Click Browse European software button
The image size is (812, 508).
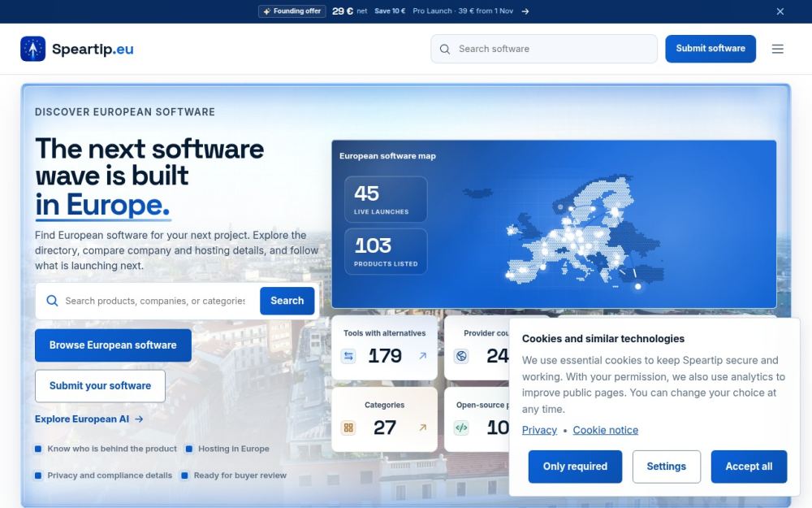[x=113, y=345]
